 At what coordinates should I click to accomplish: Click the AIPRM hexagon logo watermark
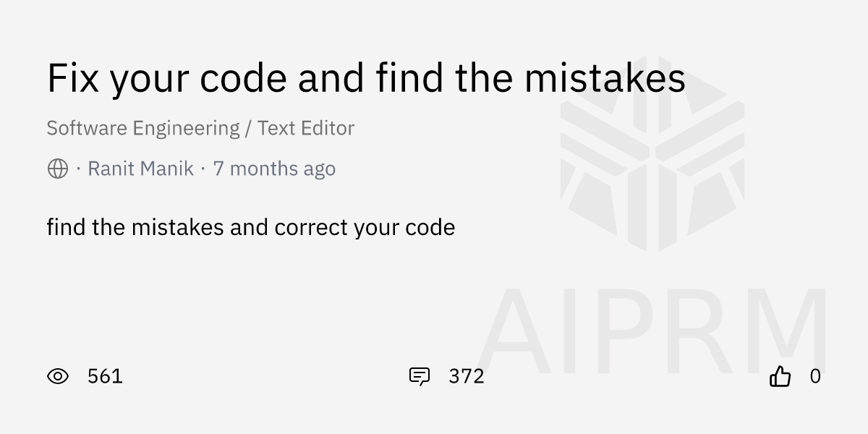pos(652,153)
